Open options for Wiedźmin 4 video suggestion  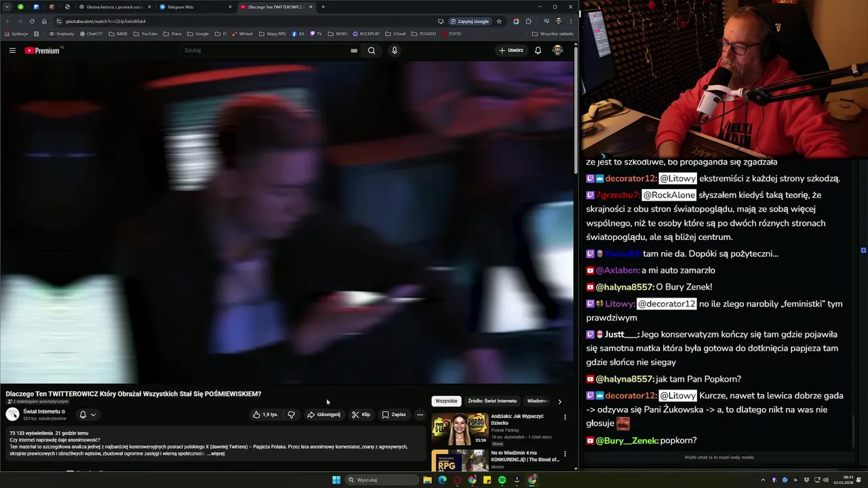pyautogui.click(x=565, y=454)
